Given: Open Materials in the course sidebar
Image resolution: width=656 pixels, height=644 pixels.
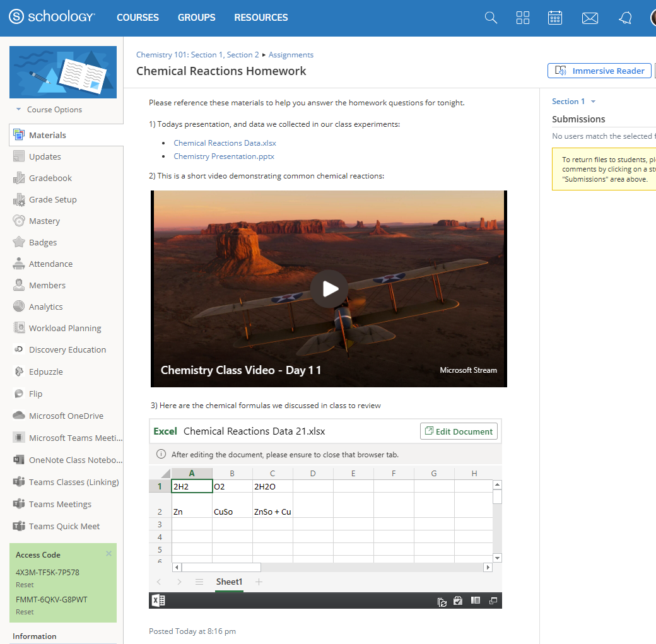Looking at the screenshot, I should 66,135.
